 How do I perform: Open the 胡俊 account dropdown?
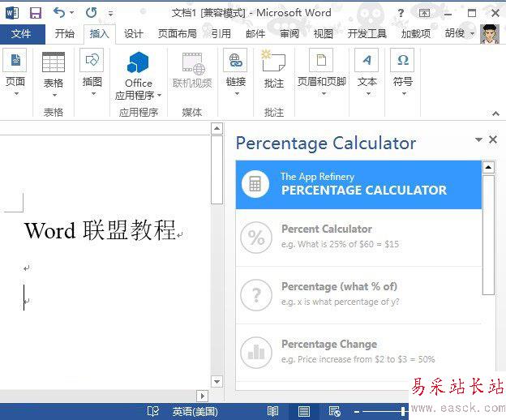(x=460, y=33)
